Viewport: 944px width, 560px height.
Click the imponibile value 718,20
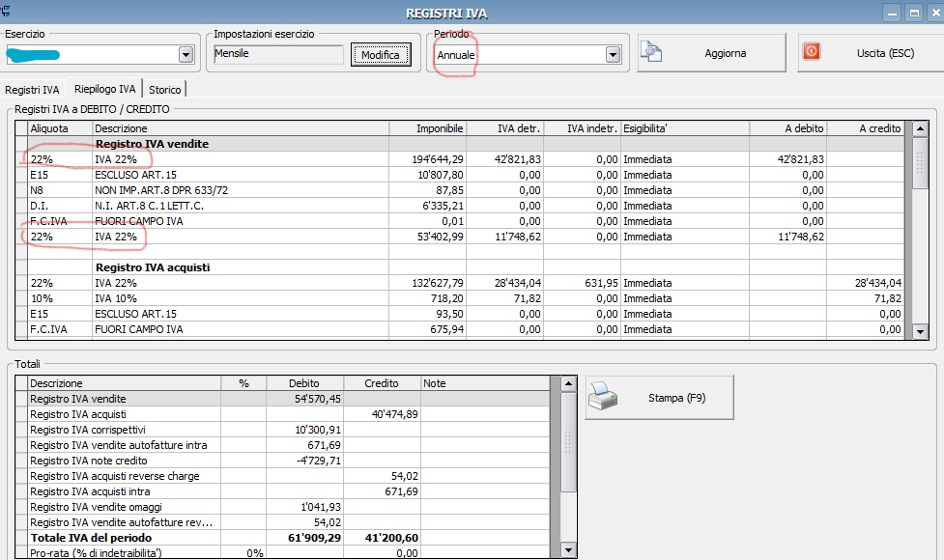446,298
